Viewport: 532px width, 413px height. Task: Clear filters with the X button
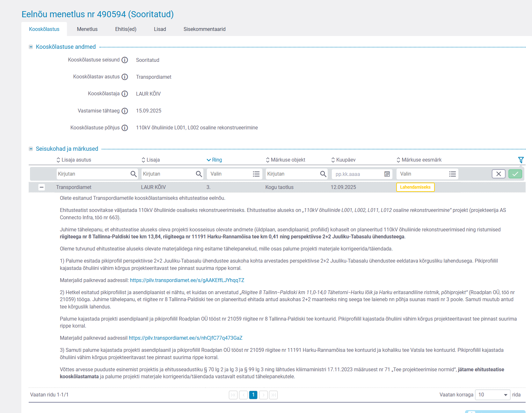coord(499,174)
